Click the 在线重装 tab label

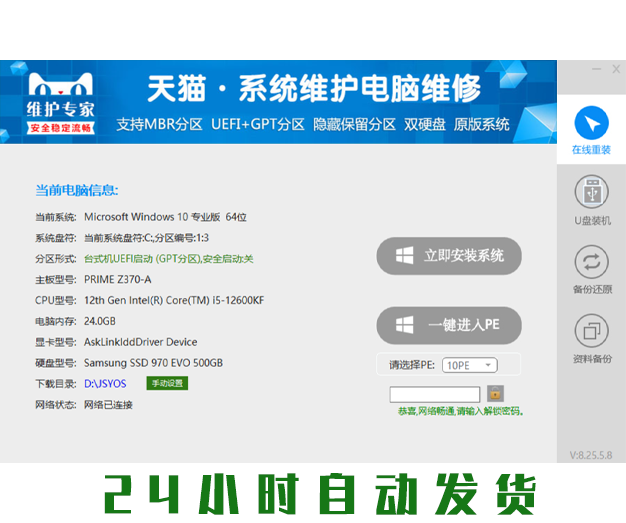pyautogui.click(x=591, y=150)
